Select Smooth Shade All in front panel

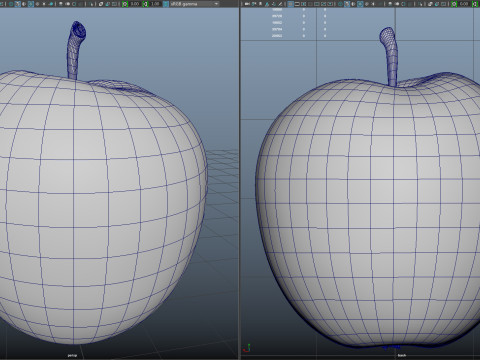[347, 4]
